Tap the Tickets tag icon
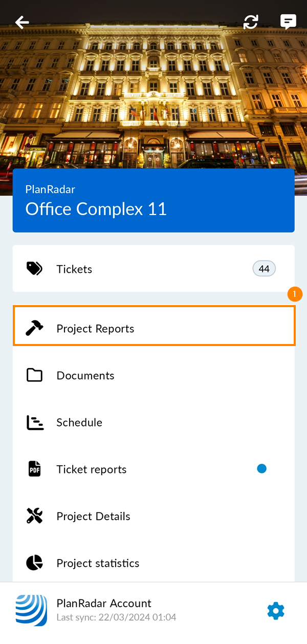This screenshot has width=307, height=644. click(34, 269)
